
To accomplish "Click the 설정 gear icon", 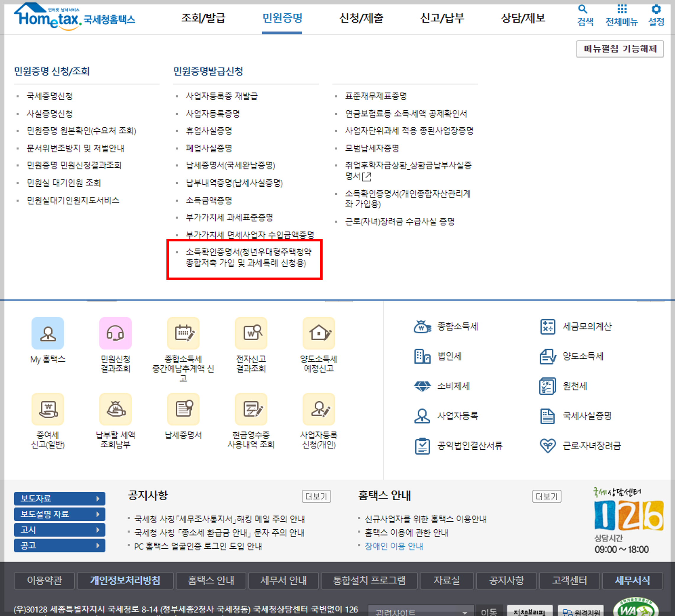I will point(656,9).
